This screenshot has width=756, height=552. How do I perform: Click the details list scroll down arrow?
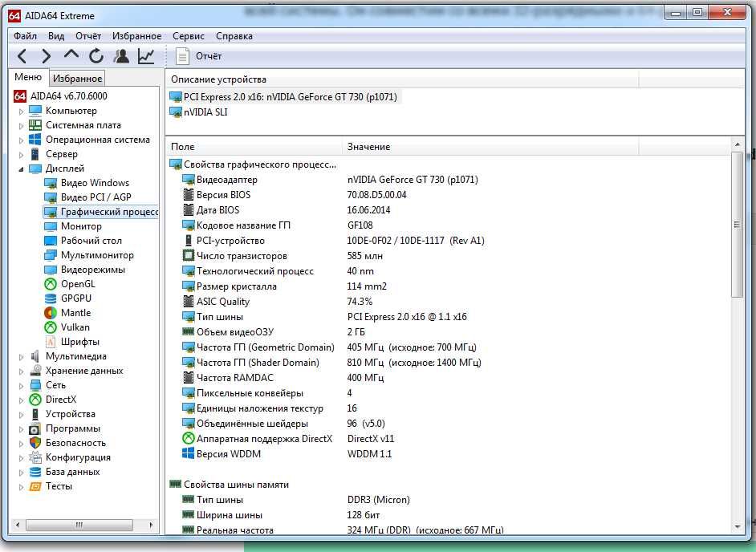point(737,527)
